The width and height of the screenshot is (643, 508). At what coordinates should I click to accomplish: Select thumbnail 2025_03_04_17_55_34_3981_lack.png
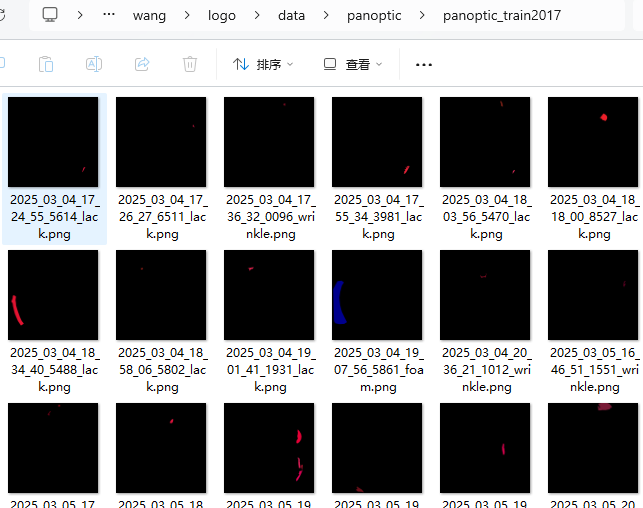click(377, 142)
